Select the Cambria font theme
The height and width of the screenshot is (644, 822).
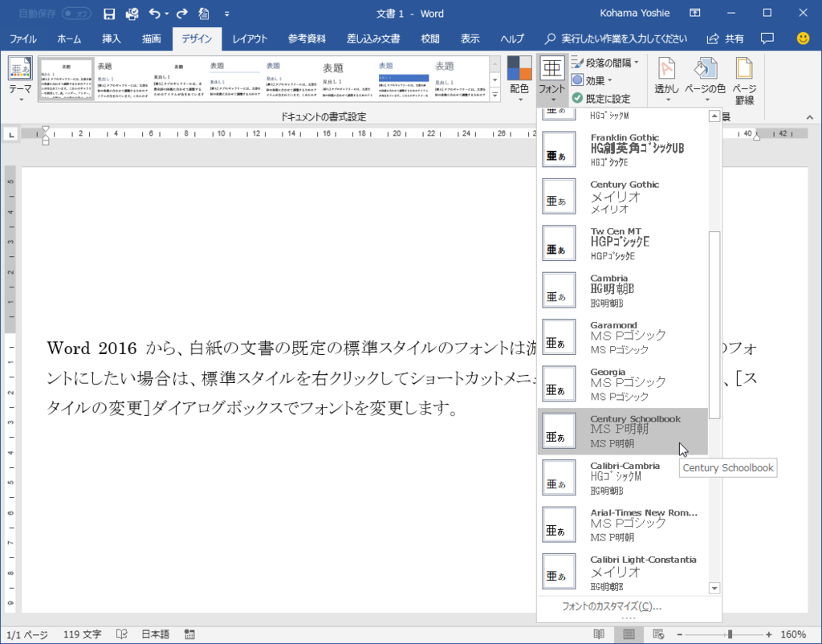pos(623,290)
